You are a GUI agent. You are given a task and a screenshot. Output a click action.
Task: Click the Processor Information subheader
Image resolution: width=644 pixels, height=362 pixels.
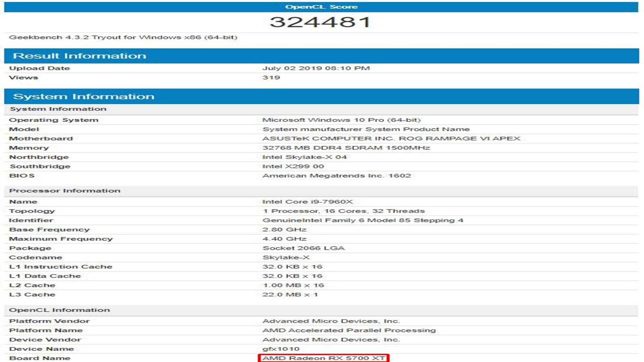pos(65,191)
